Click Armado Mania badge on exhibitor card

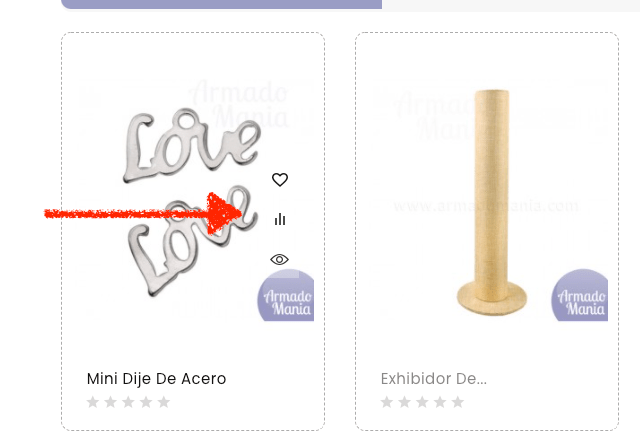(x=580, y=296)
